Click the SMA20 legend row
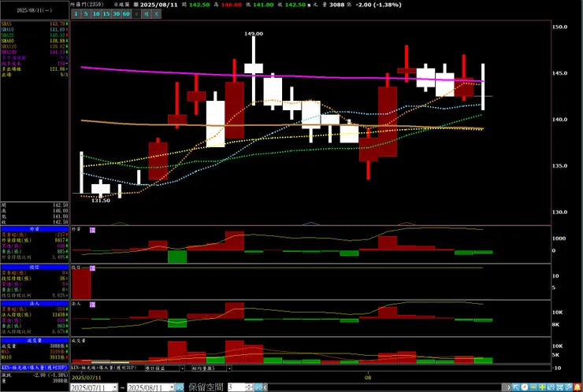Viewport: 583px width, 392px height. [x=35, y=35]
